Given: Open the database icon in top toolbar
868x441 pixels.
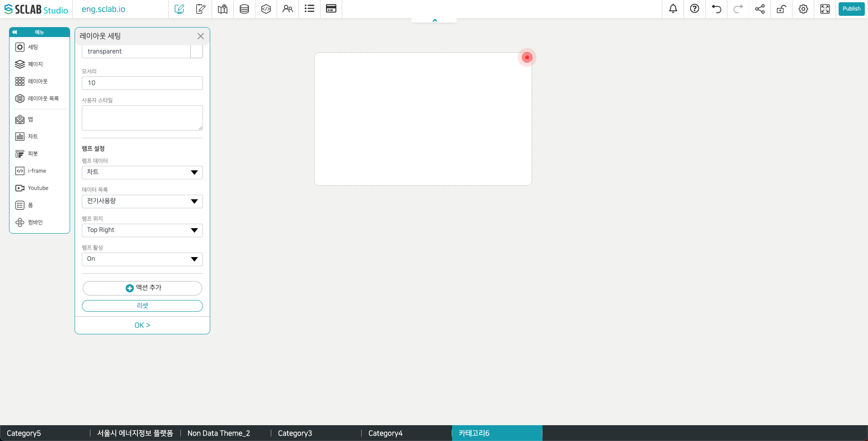Looking at the screenshot, I should point(244,9).
